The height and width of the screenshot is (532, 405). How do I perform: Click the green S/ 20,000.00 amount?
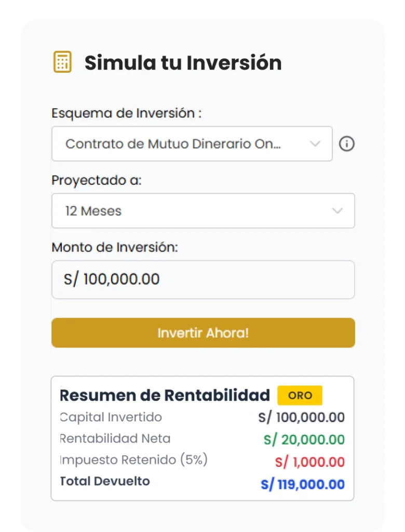(x=304, y=440)
